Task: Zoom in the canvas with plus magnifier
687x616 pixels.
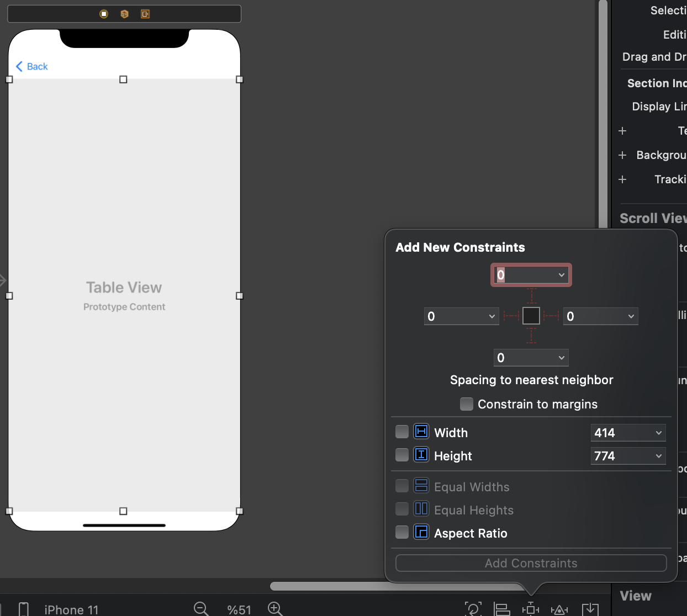Action: pos(275,609)
